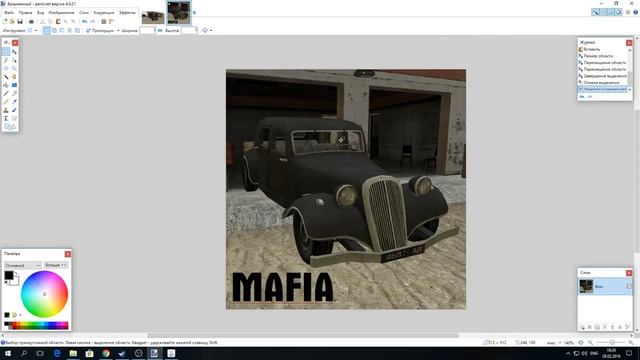Open the Правка menu
Image resolution: width=640 pixels, height=360 pixels.
[x=25, y=13]
